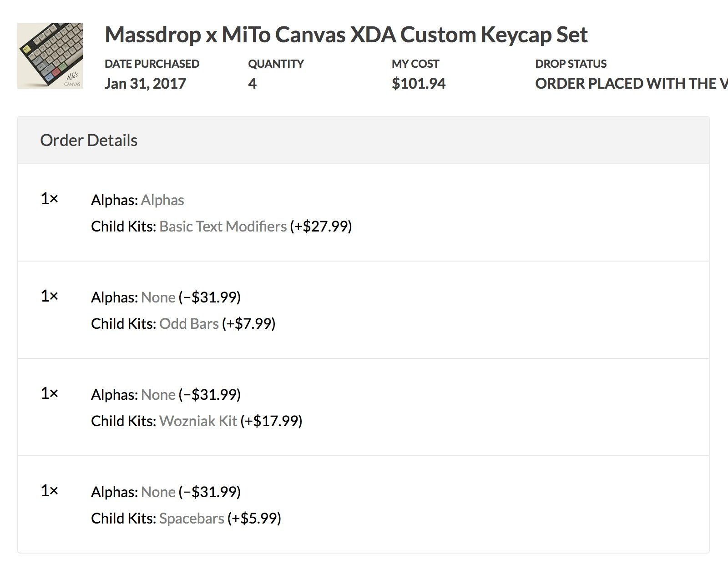Click the Basic Text Modifiers kit
The height and width of the screenshot is (564, 728).
(x=223, y=227)
